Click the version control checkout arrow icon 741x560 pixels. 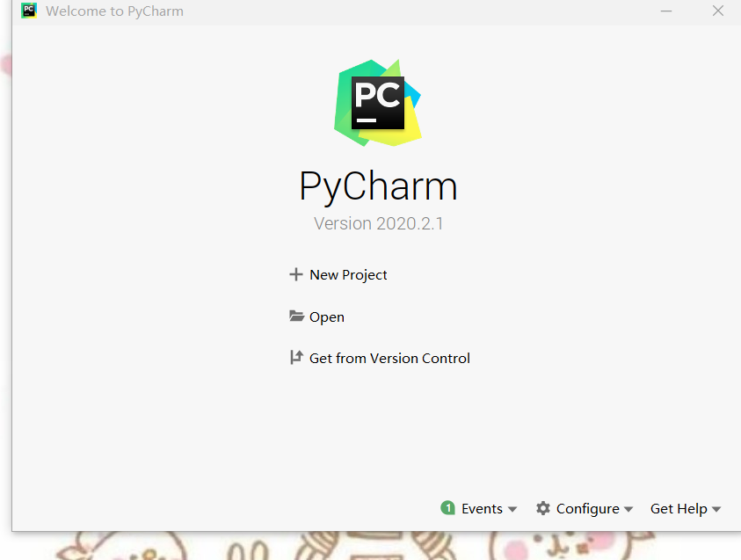[296, 357]
